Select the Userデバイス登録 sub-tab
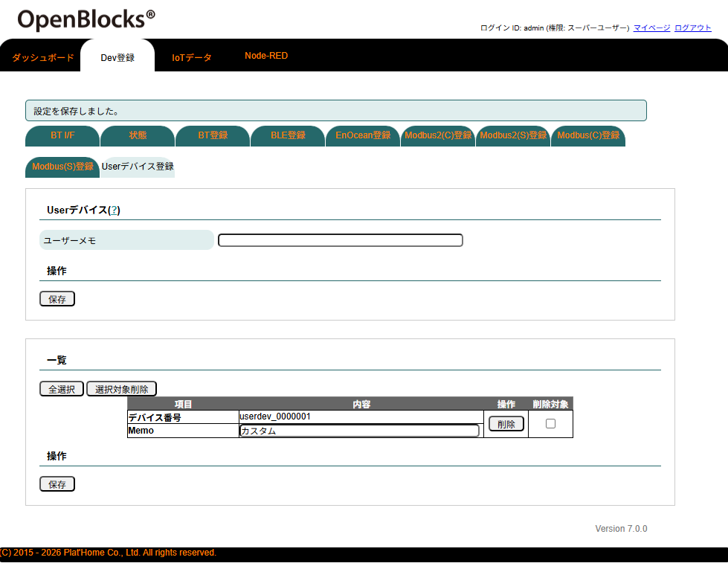This screenshot has height=566, width=728. (138, 167)
